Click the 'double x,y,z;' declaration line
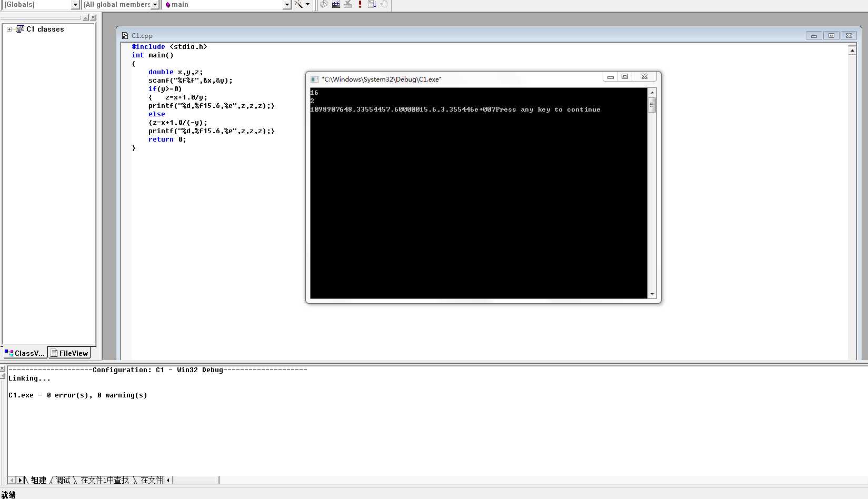This screenshot has height=499, width=868. [x=176, y=72]
